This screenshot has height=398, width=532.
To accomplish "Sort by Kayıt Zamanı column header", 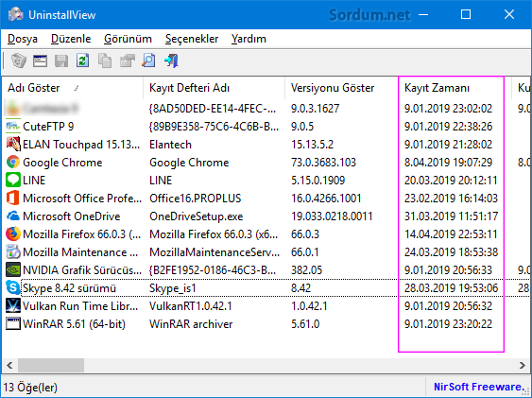I will pyautogui.click(x=455, y=88).
